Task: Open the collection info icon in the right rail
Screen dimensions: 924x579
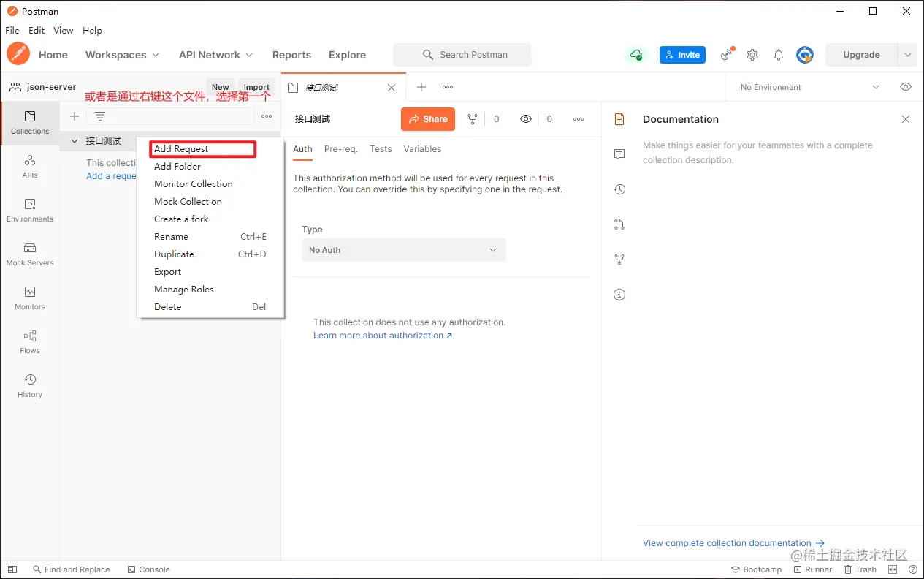Action: 619,295
